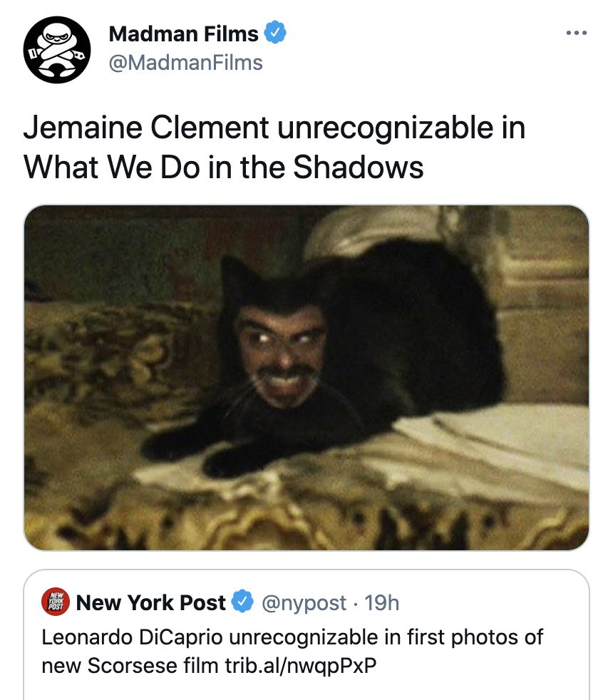The image size is (613, 700).
Task: Click the New York Post logo avatar
Action: click(56, 602)
